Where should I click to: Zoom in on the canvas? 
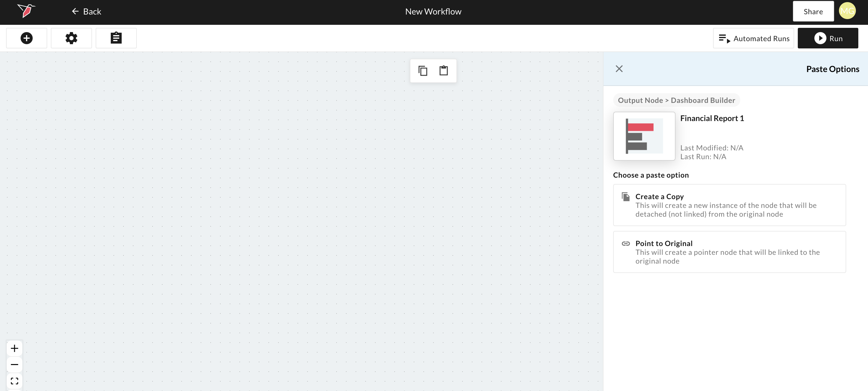(15, 348)
